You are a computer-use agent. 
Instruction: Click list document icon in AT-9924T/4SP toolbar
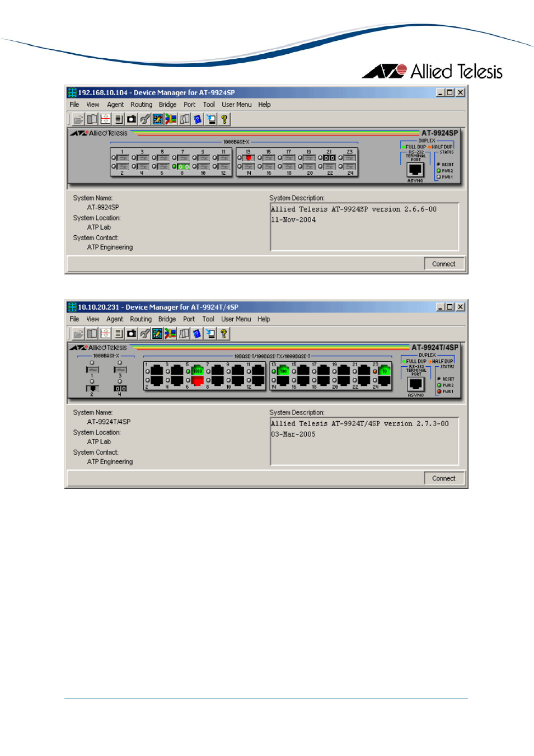click(118, 334)
